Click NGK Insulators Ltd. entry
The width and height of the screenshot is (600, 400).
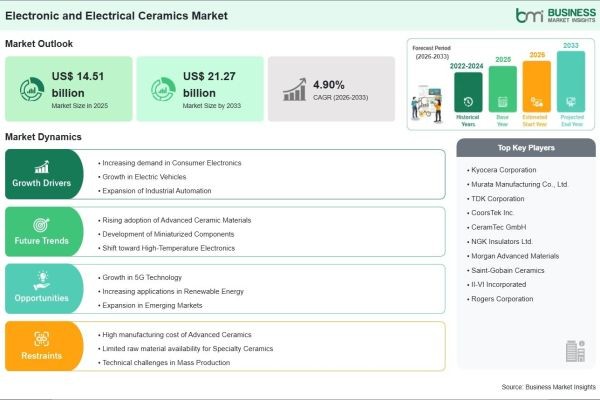coord(500,242)
